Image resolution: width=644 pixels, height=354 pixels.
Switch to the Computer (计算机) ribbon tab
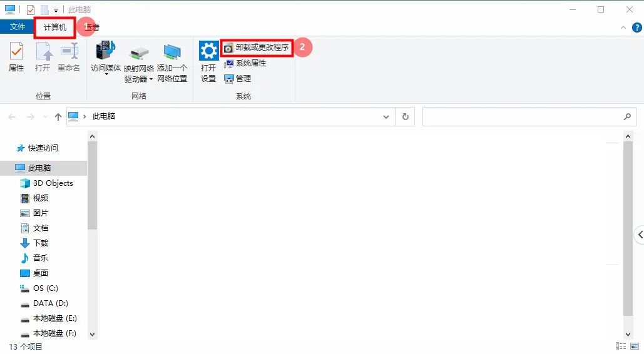click(54, 27)
